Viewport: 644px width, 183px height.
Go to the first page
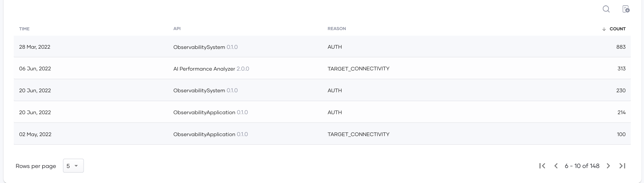tap(542, 166)
